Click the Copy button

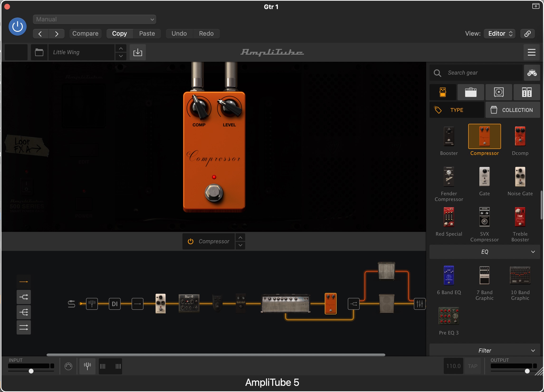click(x=119, y=33)
